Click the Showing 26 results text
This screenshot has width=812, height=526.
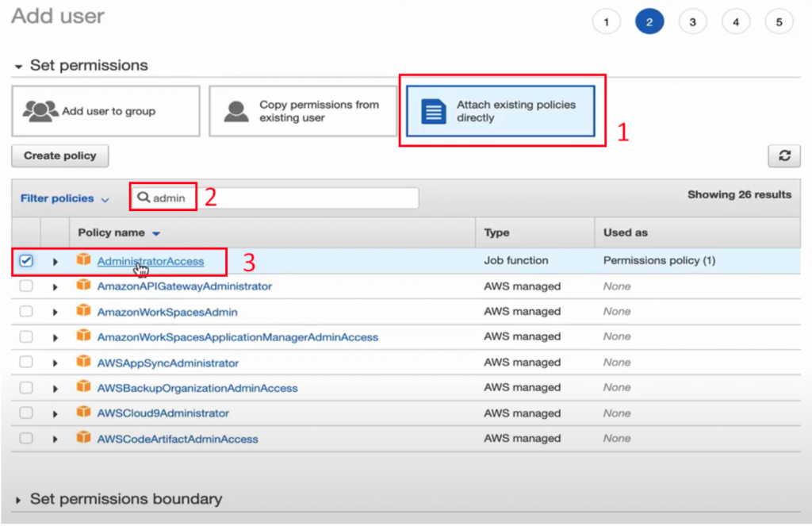click(x=739, y=195)
